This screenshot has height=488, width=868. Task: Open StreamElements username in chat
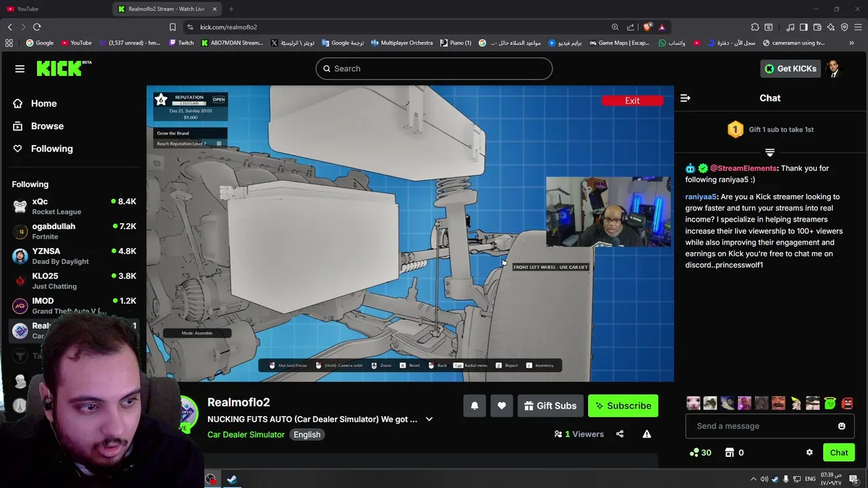pos(743,168)
